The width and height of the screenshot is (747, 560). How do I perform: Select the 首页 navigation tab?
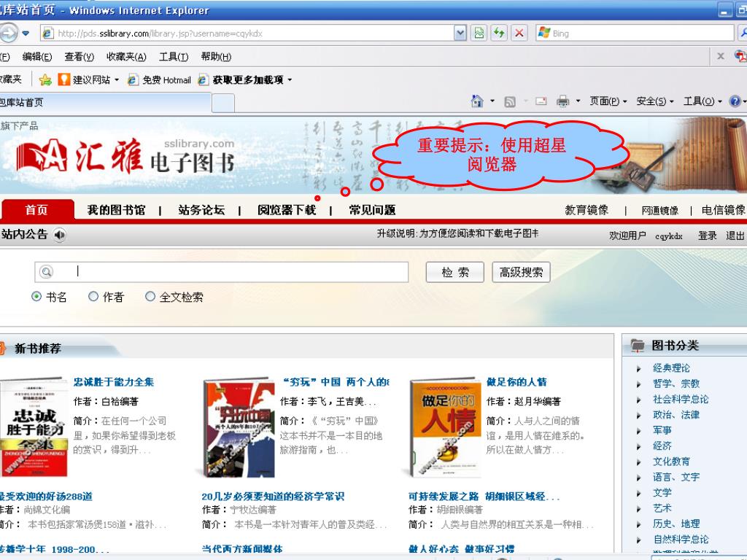point(37,209)
